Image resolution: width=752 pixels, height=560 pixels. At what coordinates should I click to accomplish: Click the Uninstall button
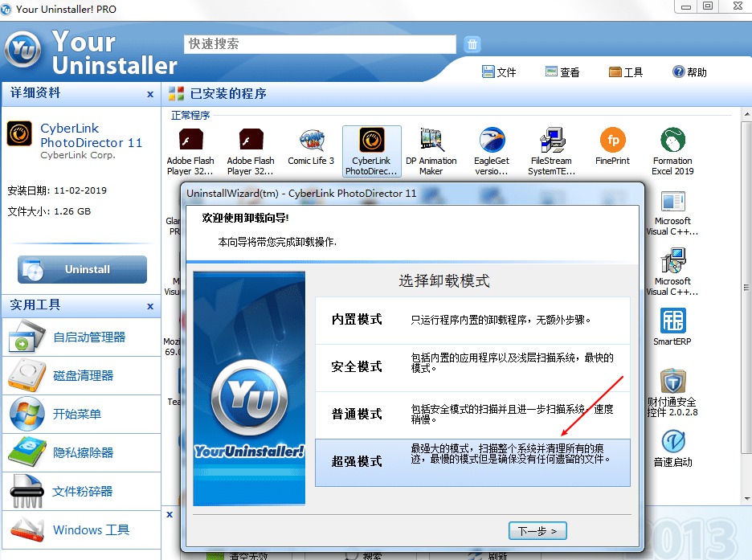(82, 270)
